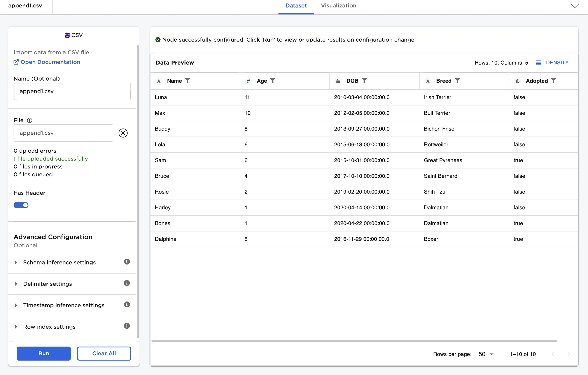The width and height of the screenshot is (588, 375).
Task: Switch to the Visualization tab
Action: point(338,6)
